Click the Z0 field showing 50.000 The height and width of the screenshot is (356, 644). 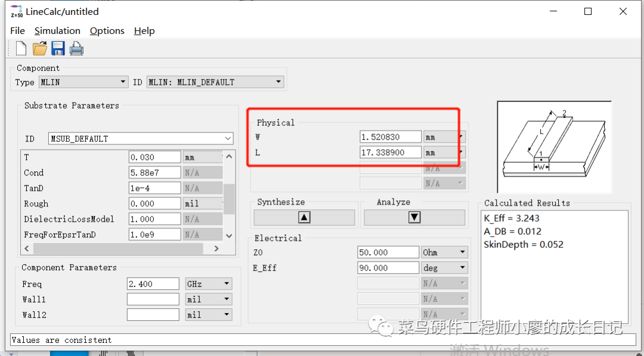388,252
